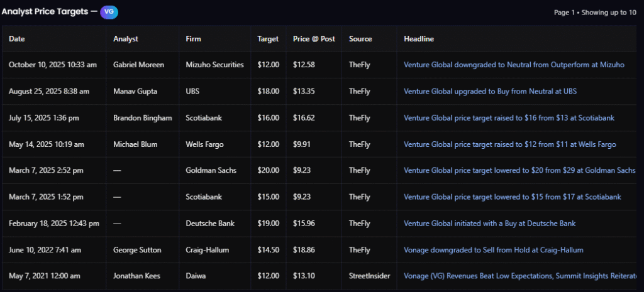Click the Headline column header

(419, 39)
